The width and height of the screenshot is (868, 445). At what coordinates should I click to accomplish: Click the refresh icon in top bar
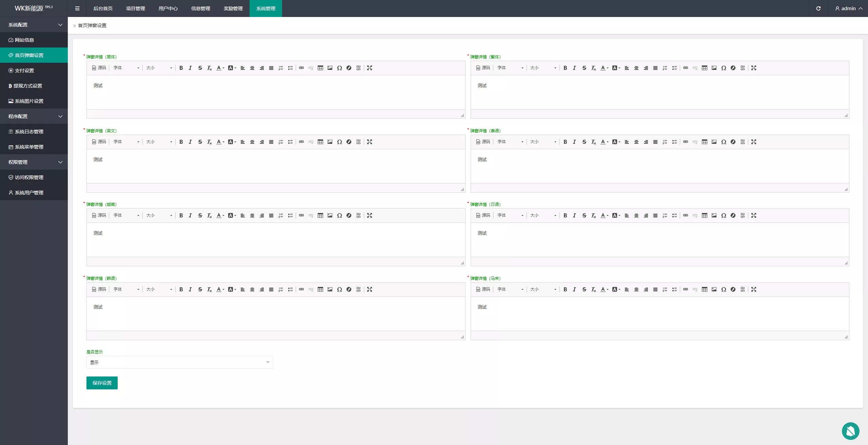(818, 8)
